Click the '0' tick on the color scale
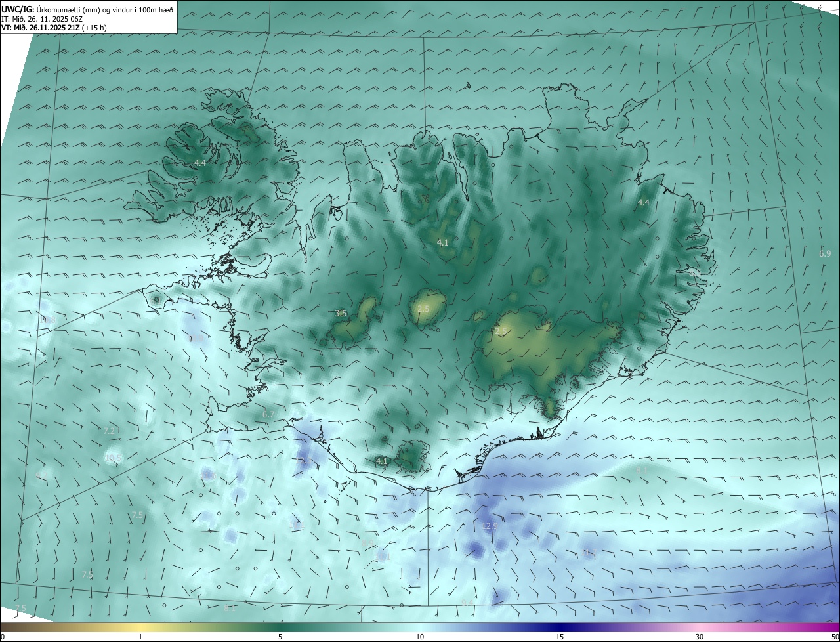The image size is (840, 642). coord(3,637)
